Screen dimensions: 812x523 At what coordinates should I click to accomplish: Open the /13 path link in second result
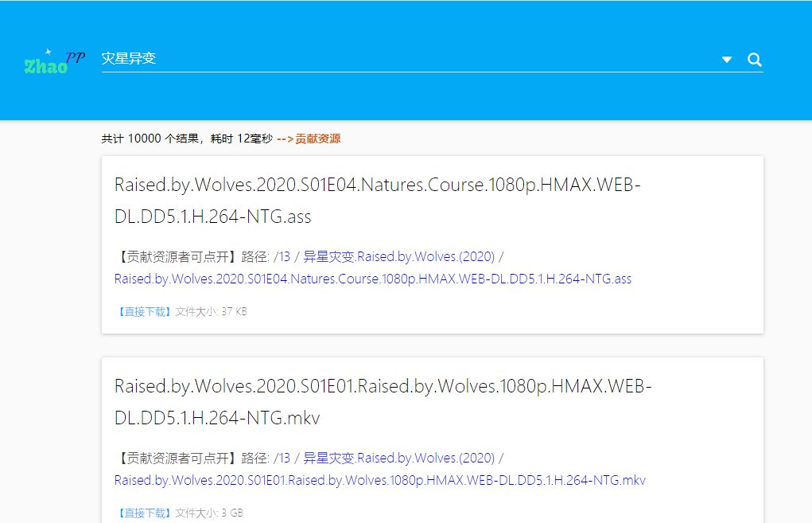pyautogui.click(x=282, y=458)
